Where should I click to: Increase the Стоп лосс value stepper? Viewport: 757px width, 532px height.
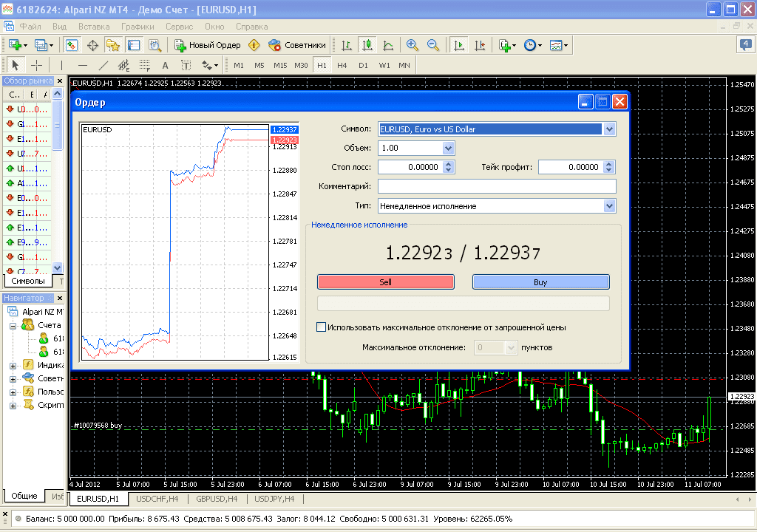click(449, 164)
